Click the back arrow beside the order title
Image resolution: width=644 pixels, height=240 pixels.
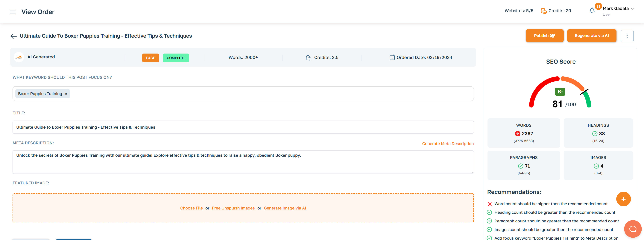13,36
